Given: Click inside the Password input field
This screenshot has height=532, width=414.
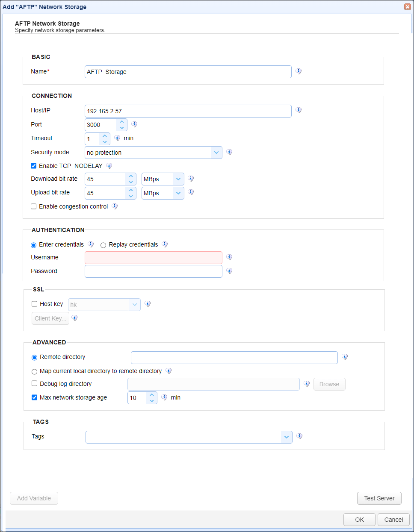Looking at the screenshot, I should pos(153,270).
